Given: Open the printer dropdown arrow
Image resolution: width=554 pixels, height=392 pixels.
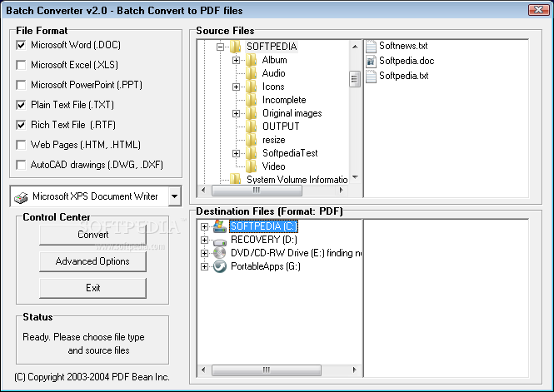Looking at the screenshot, I should pyautogui.click(x=175, y=196).
